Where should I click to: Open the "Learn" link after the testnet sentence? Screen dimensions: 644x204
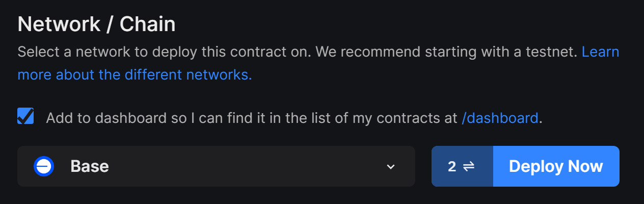pos(600,52)
